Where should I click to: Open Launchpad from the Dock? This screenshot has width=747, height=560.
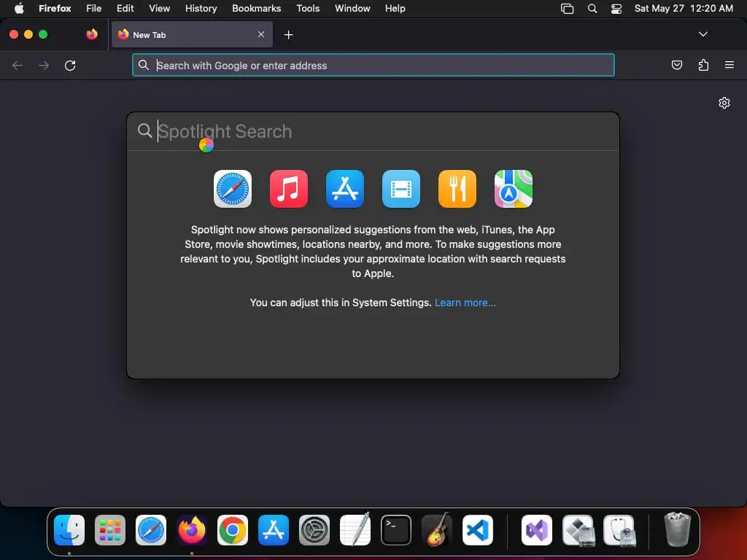(x=110, y=530)
